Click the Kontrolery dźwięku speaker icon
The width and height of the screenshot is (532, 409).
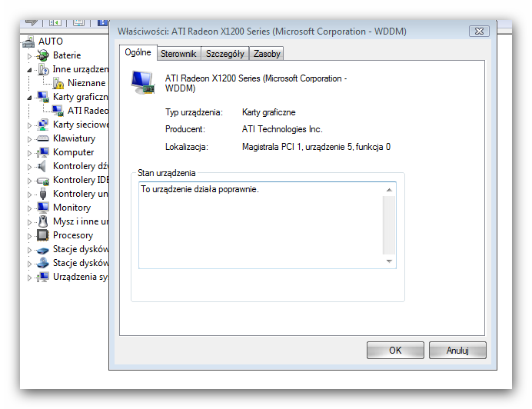[42, 166]
